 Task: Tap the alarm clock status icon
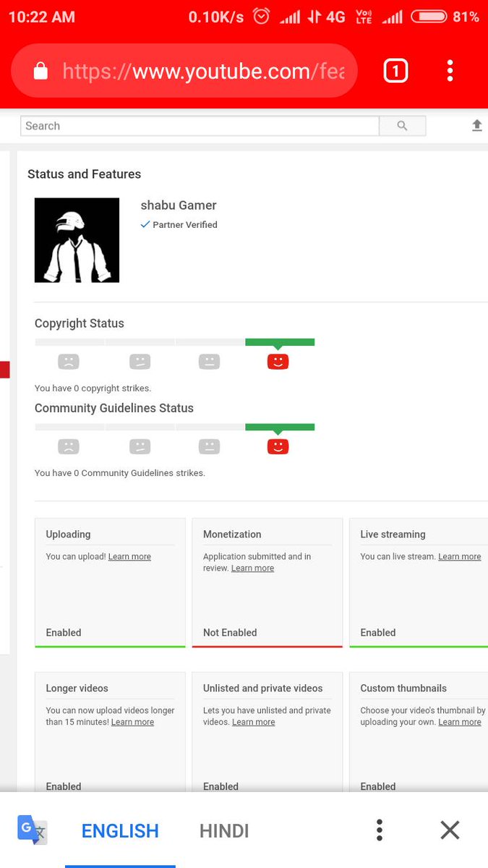[262, 16]
